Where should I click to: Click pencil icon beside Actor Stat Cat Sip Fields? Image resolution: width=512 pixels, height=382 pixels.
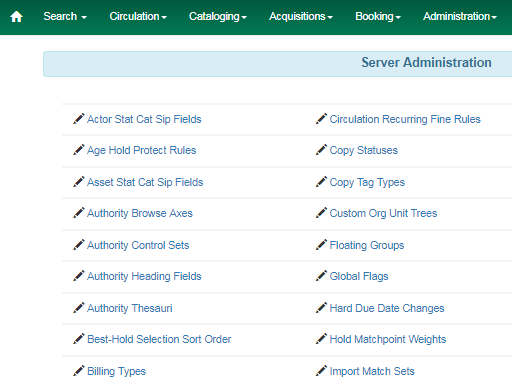click(79, 119)
